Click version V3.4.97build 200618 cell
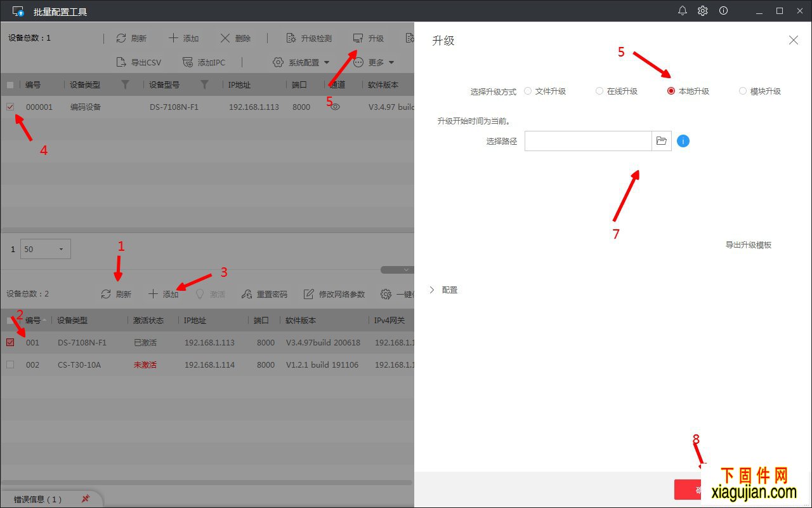This screenshot has width=812, height=508. click(323, 342)
